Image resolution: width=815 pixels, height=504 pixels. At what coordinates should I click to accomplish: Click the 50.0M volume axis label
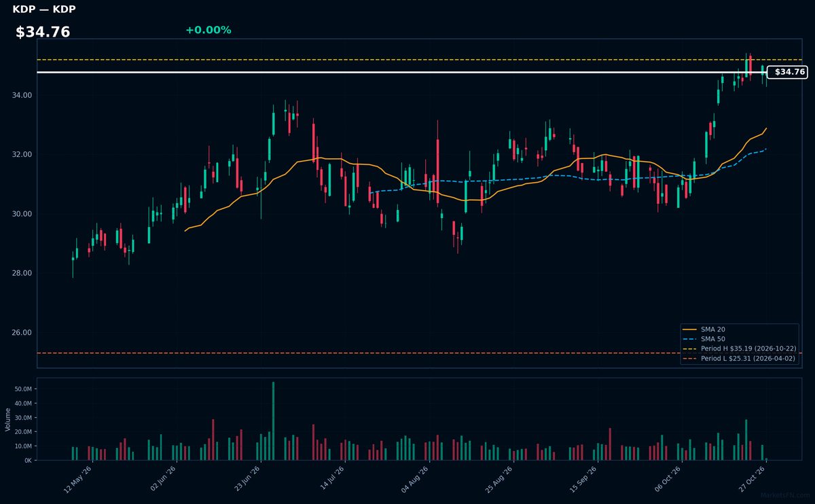point(23,389)
